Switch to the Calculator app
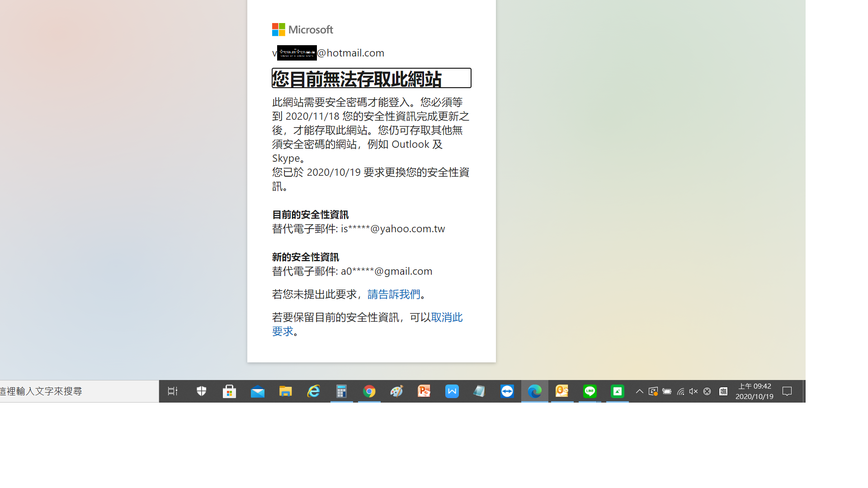The image size is (868, 488). pyautogui.click(x=341, y=391)
